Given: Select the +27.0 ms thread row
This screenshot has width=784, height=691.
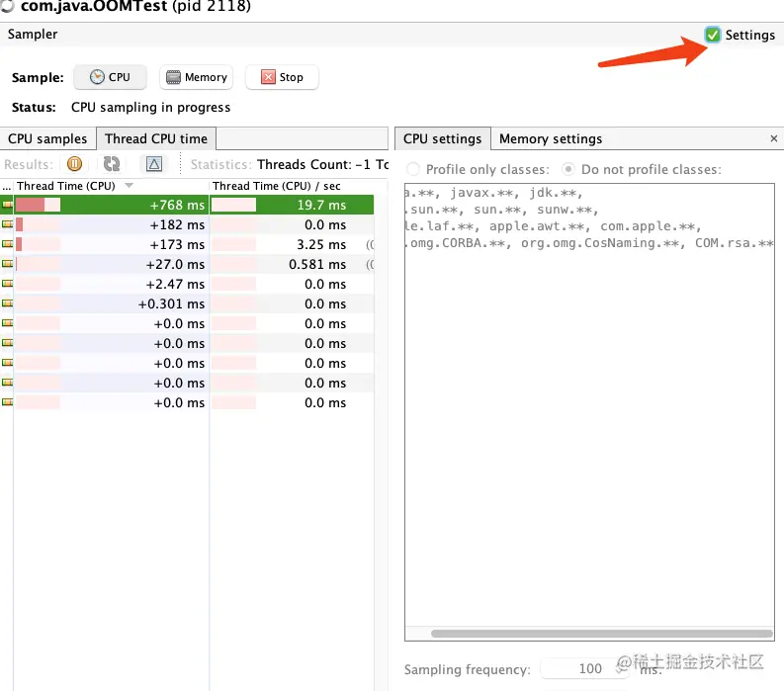Looking at the screenshot, I should [187, 265].
